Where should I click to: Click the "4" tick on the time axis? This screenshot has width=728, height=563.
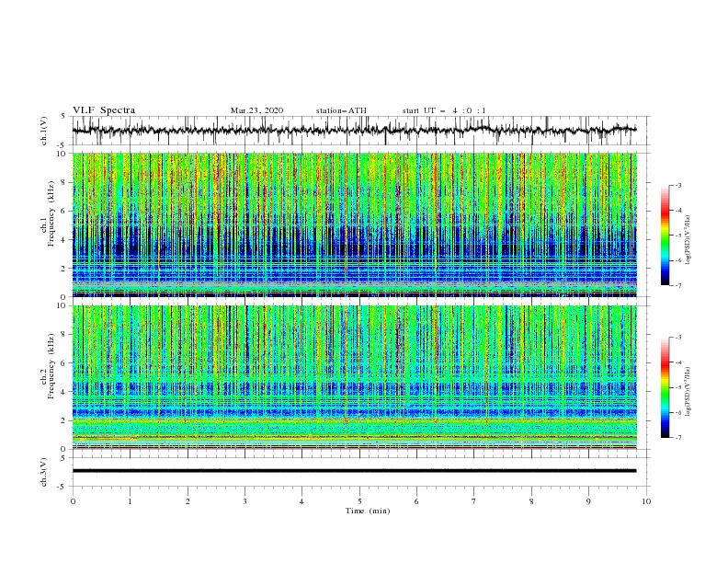[301, 501]
